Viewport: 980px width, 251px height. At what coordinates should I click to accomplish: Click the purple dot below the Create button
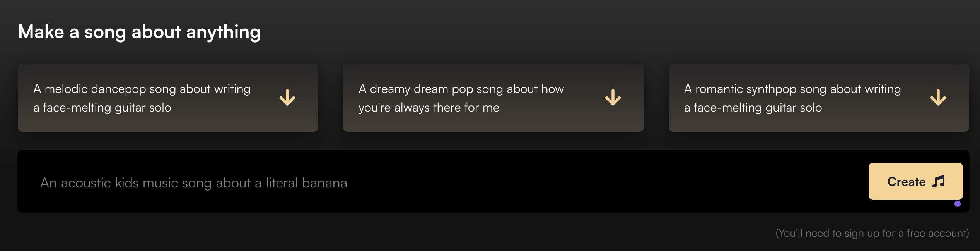(x=958, y=204)
